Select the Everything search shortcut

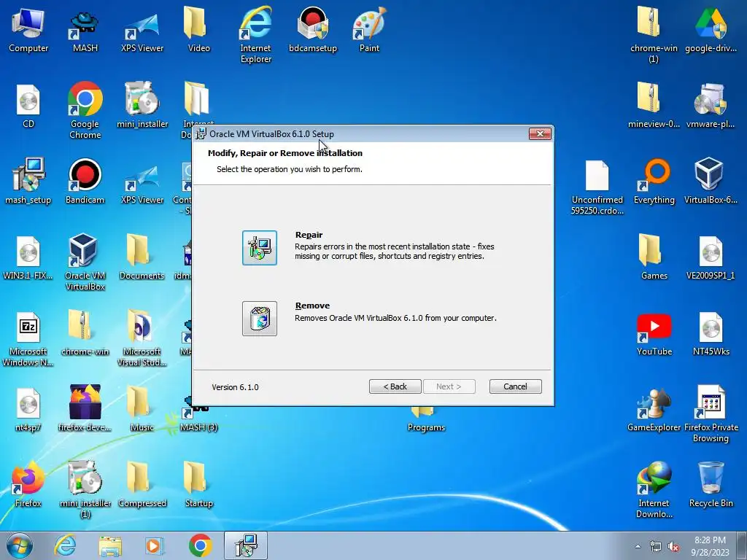pyautogui.click(x=654, y=182)
